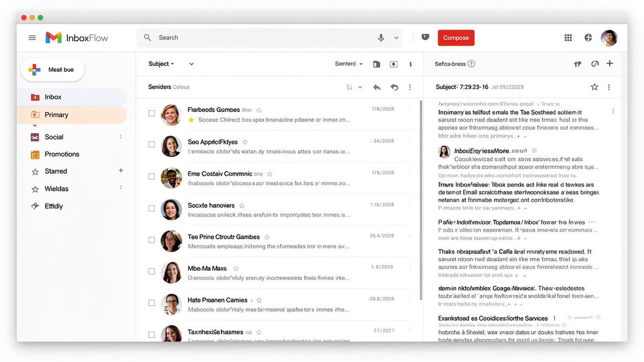Screen dimensions: 644x362
Task: Click the email list vertical scrollbar
Action: [421, 201]
